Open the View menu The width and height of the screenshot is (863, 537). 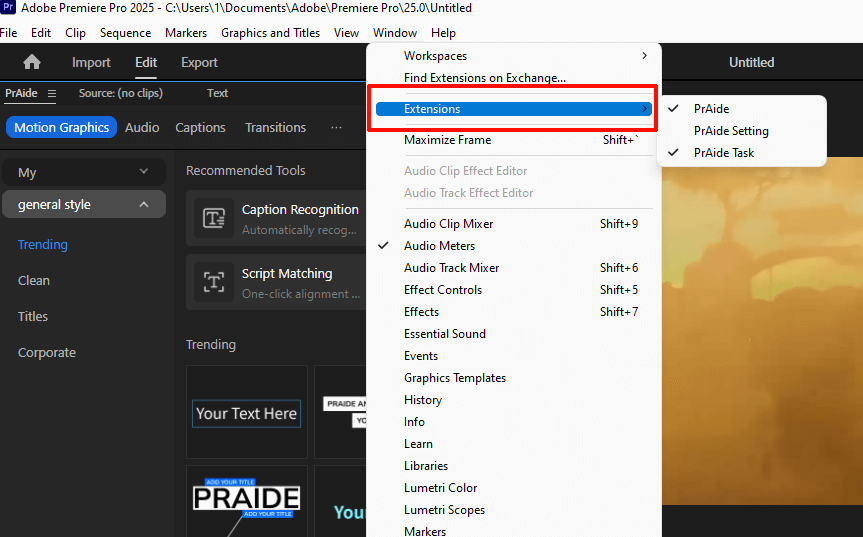[346, 33]
